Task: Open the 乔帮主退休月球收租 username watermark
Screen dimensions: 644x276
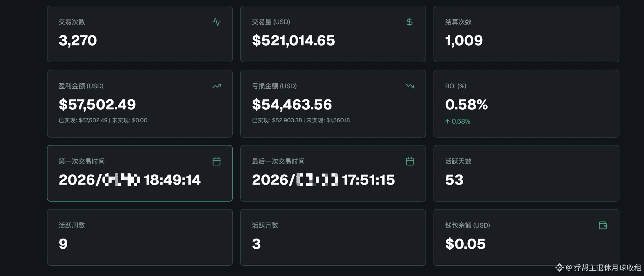Action: (607, 268)
